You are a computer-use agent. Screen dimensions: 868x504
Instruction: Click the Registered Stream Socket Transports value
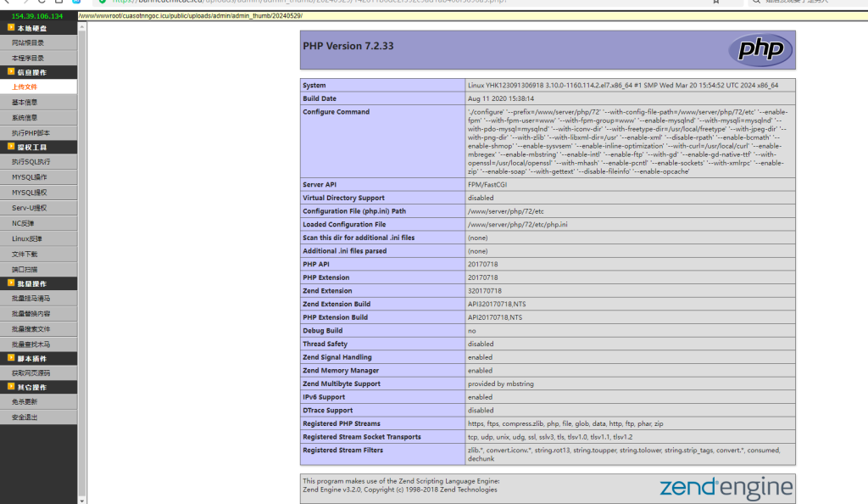549,437
